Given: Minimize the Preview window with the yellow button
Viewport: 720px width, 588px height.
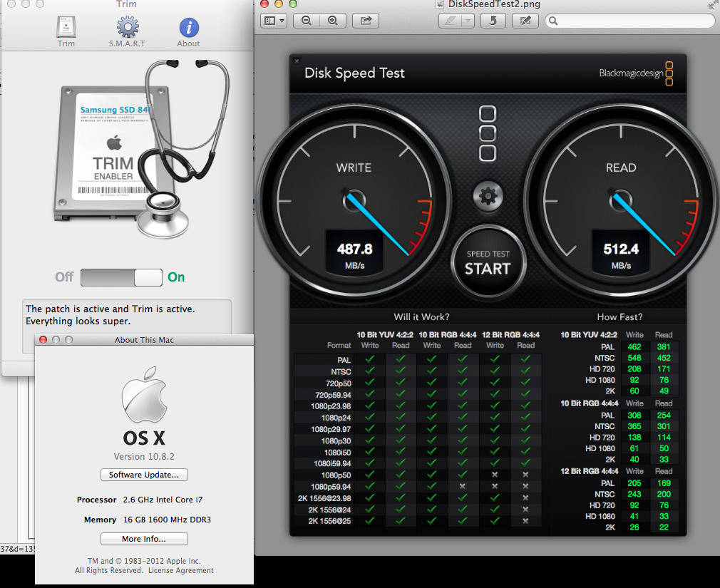Looking at the screenshot, I should tap(278, 4).
